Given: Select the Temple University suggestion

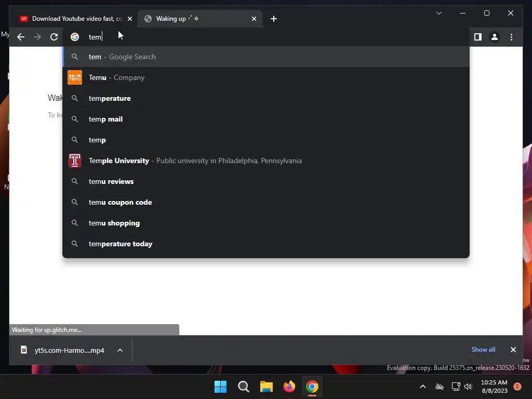Looking at the screenshot, I should (x=266, y=161).
